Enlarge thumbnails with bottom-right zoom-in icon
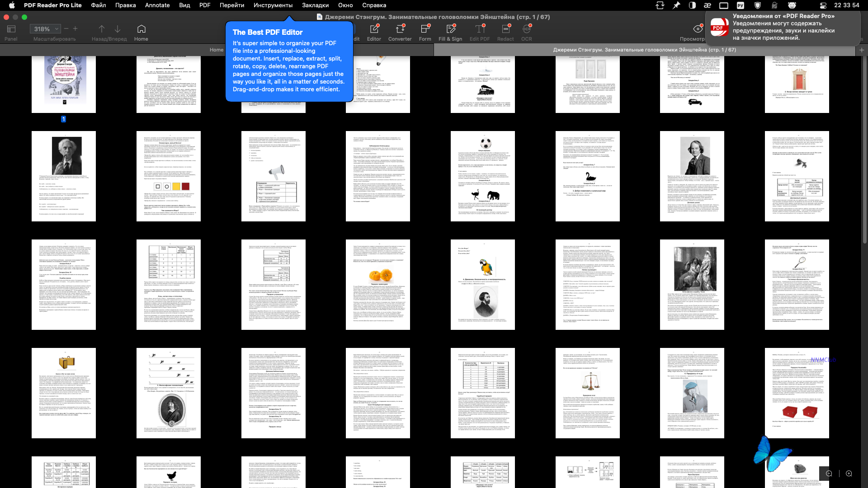Viewport: 868px width, 488px height. pos(849,474)
